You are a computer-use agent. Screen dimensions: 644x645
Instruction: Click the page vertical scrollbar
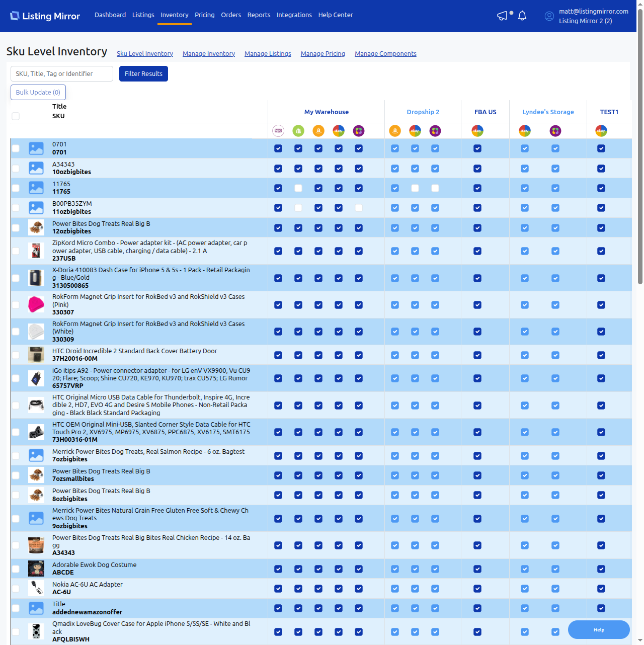click(x=640, y=151)
